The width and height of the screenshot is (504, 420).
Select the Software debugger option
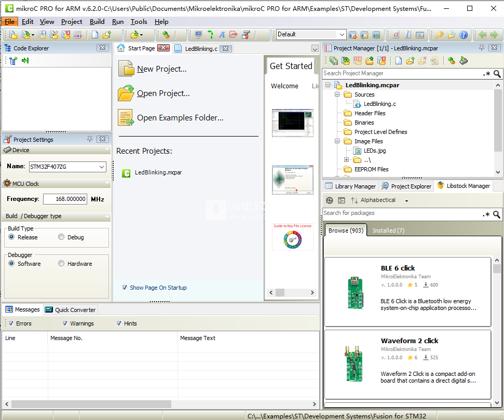[x=11, y=263]
